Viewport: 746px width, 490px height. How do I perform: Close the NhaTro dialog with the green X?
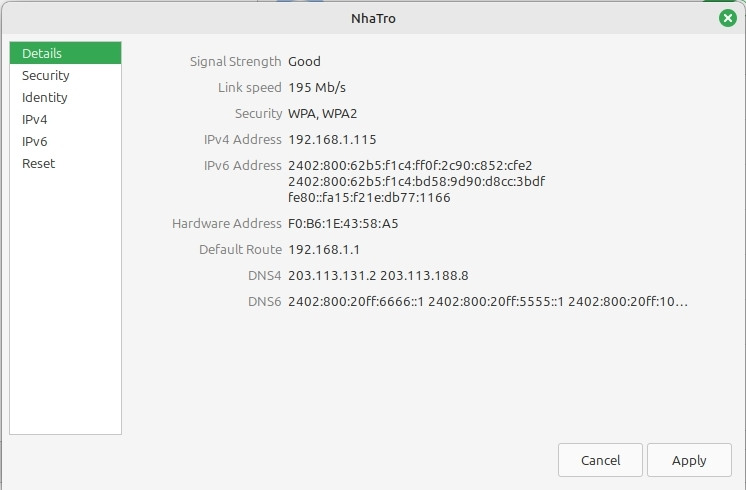pyautogui.click(x=727, y=18)
